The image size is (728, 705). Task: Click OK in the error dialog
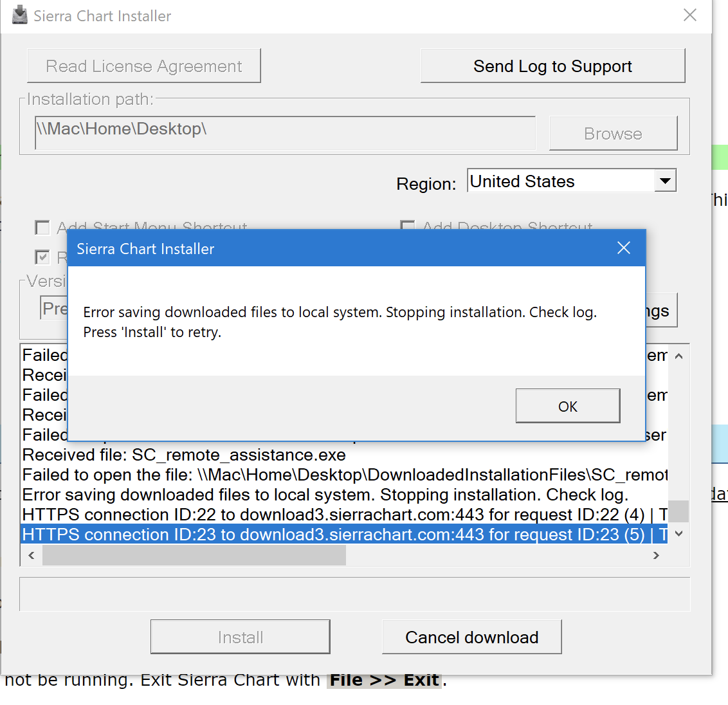567,406
